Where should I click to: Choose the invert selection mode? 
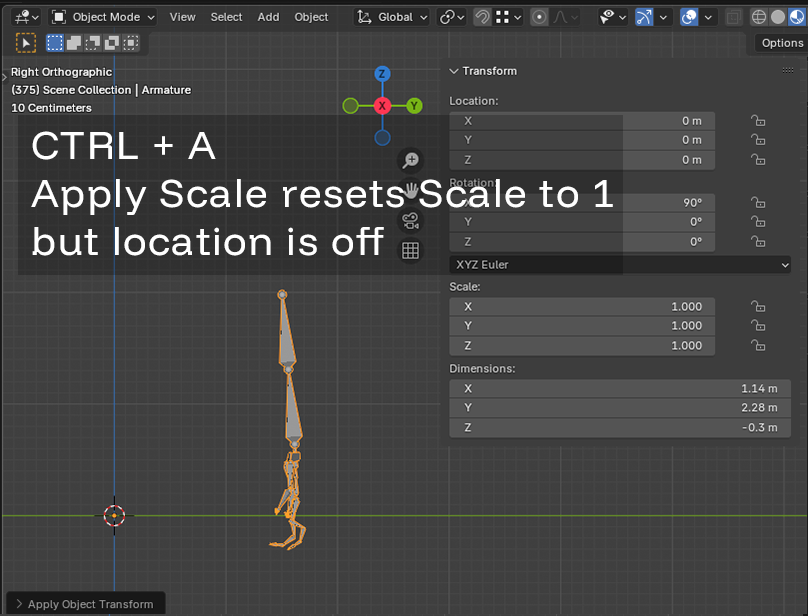(x=112, y=43)
